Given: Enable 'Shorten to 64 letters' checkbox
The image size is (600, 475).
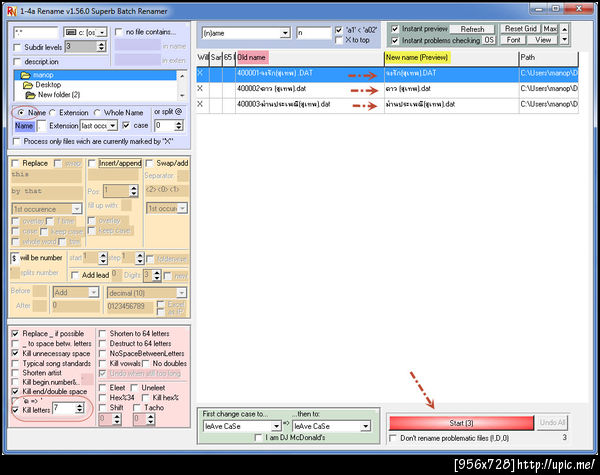Looking at the screenshot, I should (x=103, y=333).
